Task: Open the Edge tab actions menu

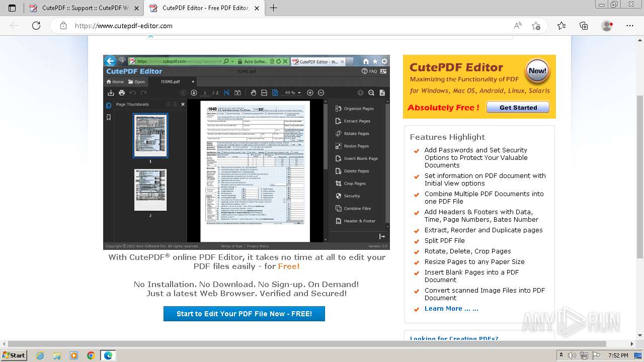Action: pyautogui.click(x=12, y=8)
